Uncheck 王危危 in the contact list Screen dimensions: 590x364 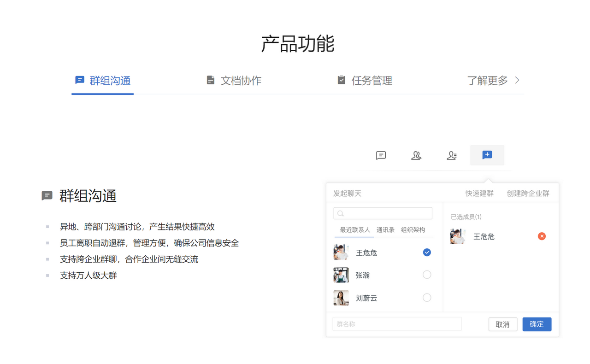(427, 252)
